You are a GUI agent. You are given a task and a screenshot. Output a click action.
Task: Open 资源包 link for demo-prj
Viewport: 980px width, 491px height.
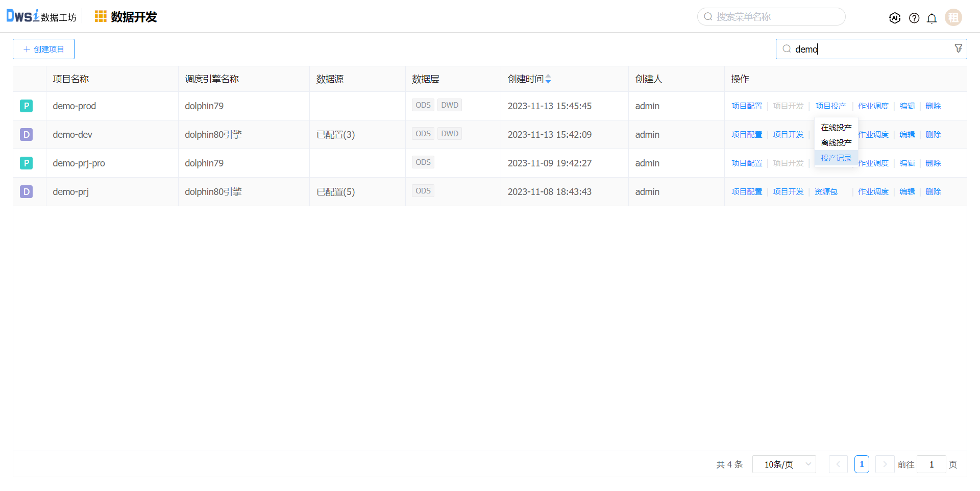(825, 192)
